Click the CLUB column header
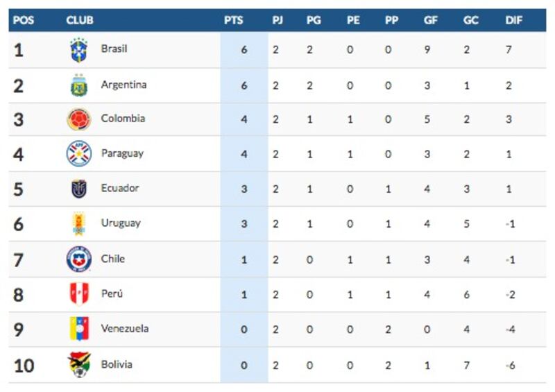 (x=80, y=20)
